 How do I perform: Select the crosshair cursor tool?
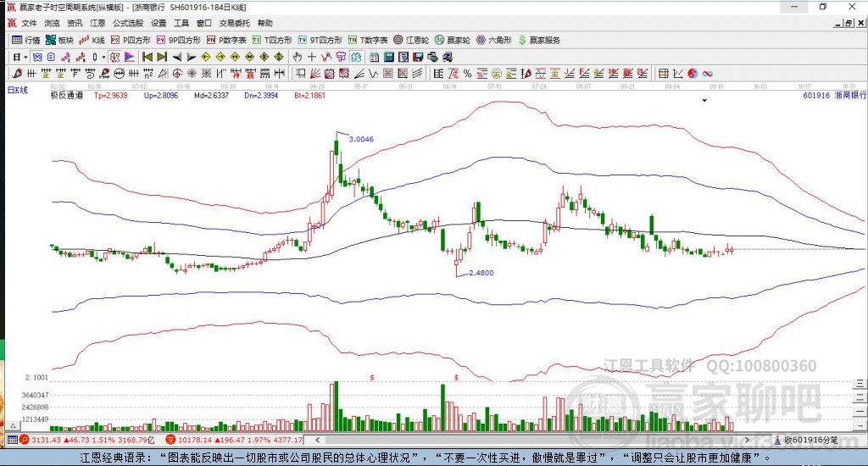[x=312, y=57]
